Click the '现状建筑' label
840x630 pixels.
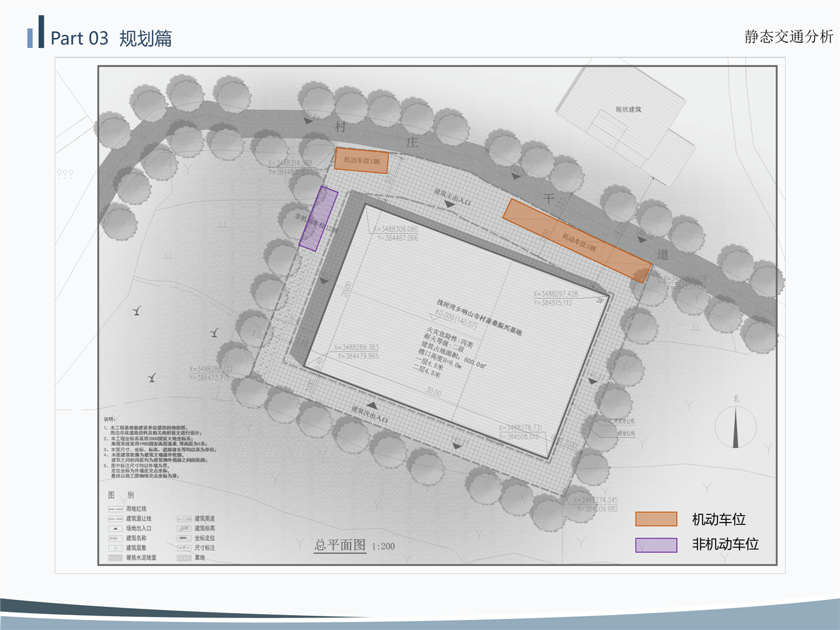pos(628,109)
